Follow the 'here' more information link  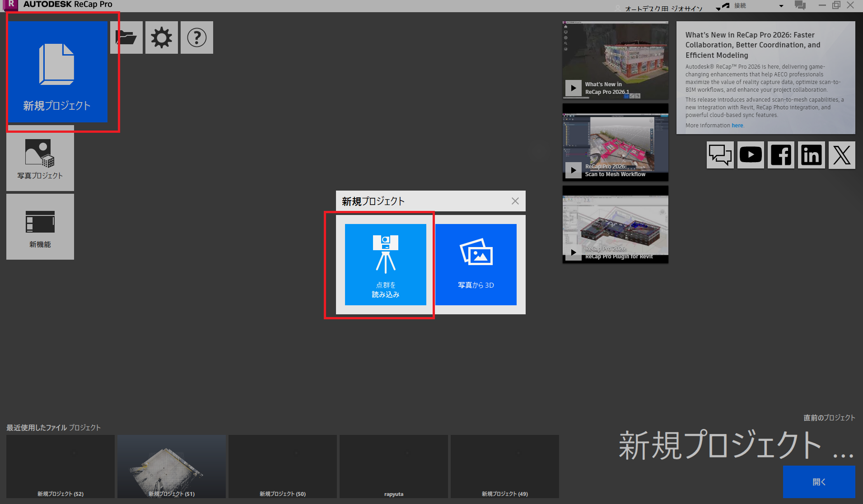pyautogui.click(x=737, y=126)
